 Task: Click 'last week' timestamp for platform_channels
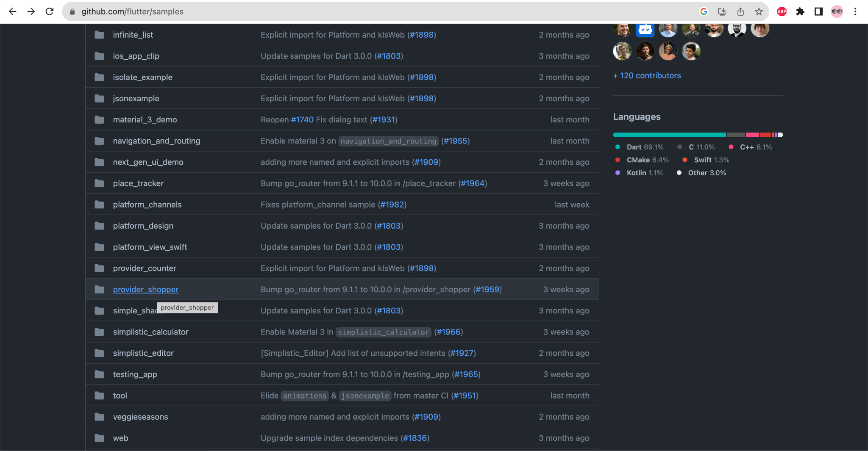(x=572, y=205)
